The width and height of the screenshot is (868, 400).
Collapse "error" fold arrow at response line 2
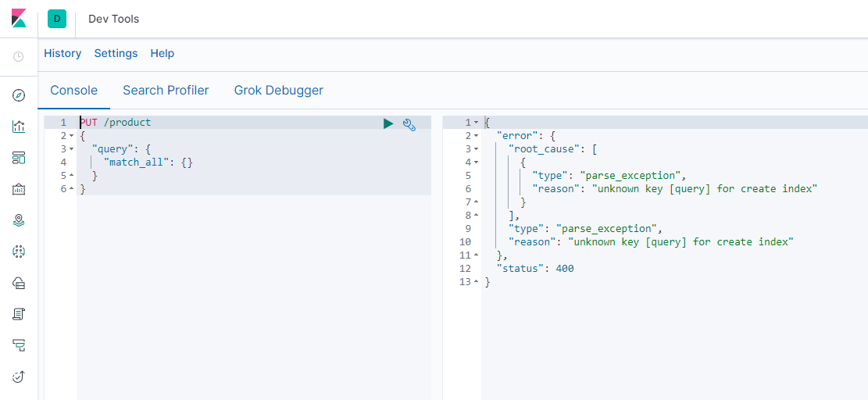(476, 136)
